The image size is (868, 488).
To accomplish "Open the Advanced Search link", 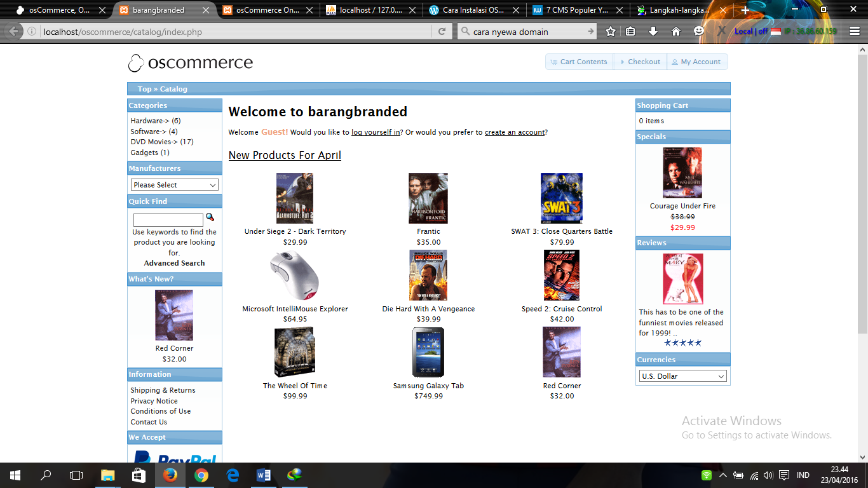I will click(x=174, y=263).
